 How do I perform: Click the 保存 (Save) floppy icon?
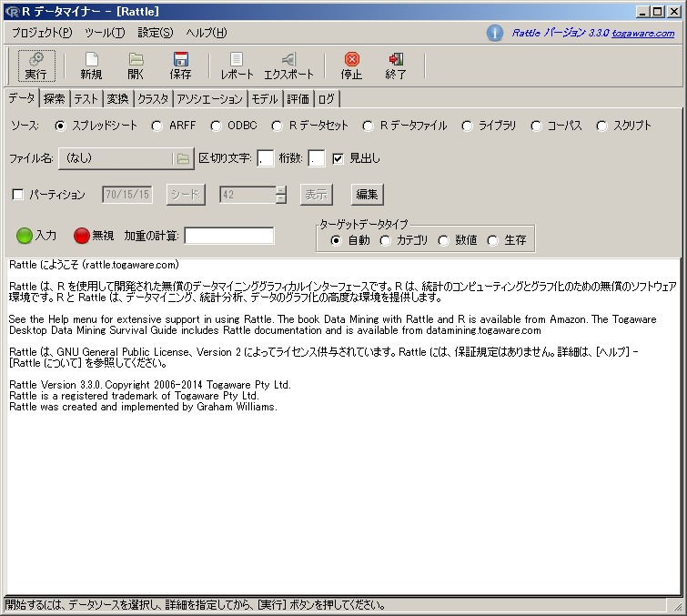[180, 59]
